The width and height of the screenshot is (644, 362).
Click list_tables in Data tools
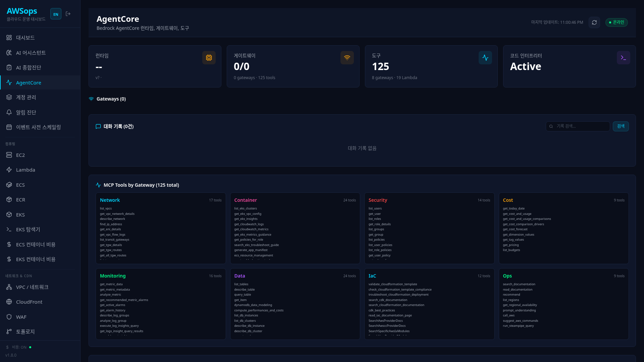(241, 284)
